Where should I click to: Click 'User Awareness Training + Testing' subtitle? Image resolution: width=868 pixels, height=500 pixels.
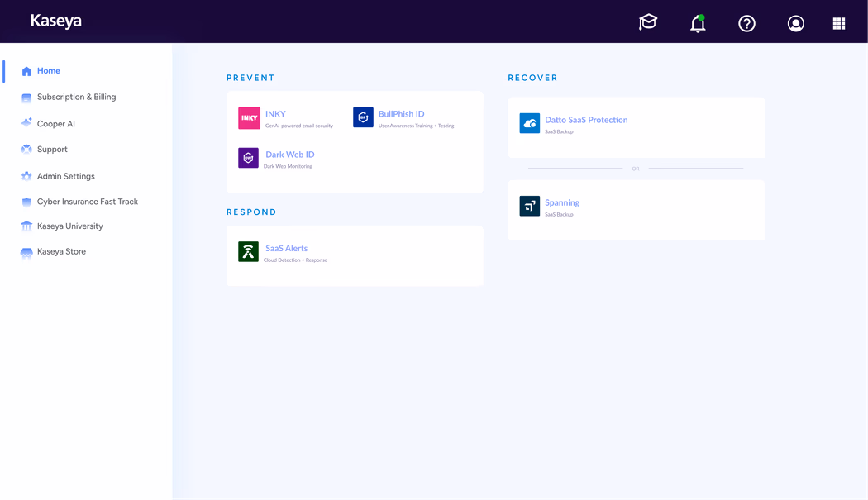(x=417, y=126)
